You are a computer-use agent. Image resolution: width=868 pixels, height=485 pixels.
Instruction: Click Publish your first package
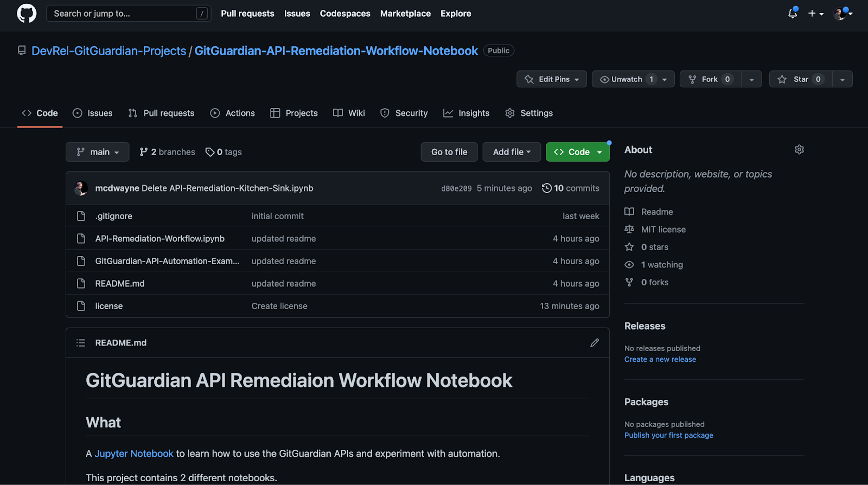point(669,436)
